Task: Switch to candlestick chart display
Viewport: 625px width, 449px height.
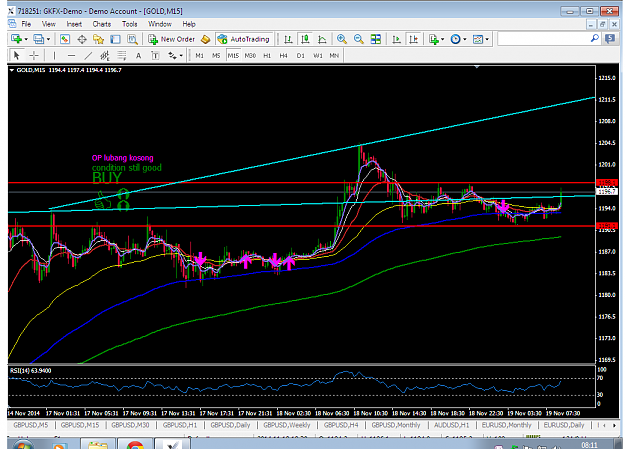Action: click(x=305, y=39)
